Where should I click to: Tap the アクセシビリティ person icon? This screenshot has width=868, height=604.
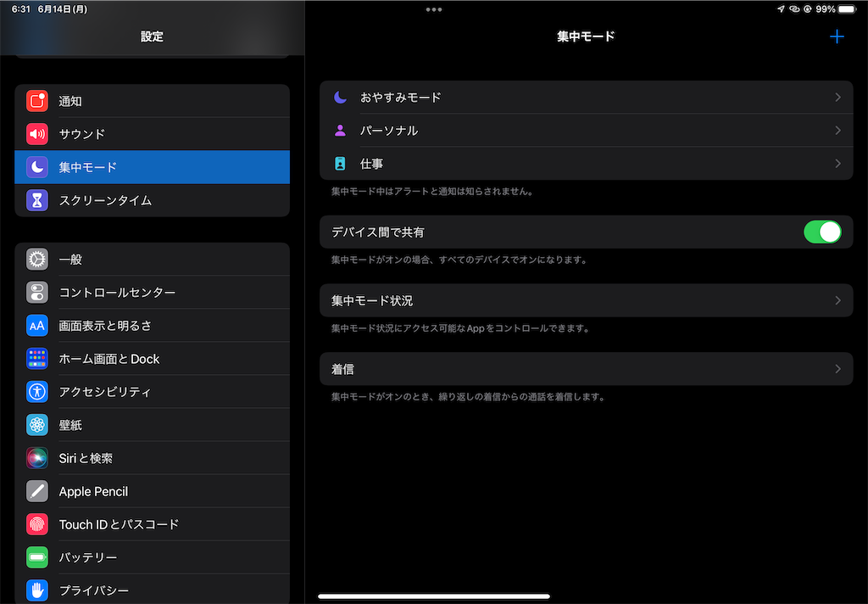pos(37,392)
